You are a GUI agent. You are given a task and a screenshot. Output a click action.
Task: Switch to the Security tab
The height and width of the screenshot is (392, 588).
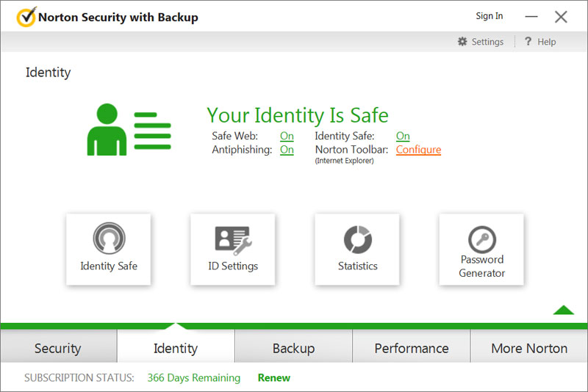58,346
